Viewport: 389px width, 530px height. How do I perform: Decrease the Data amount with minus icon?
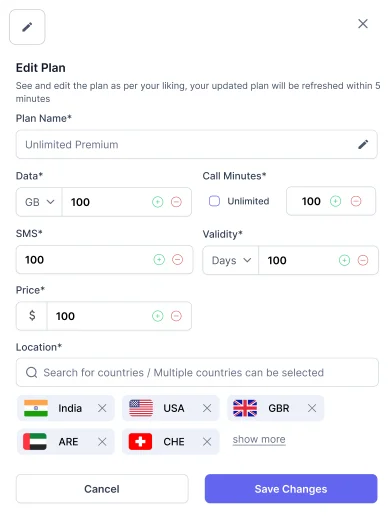(x=176, y=202)
